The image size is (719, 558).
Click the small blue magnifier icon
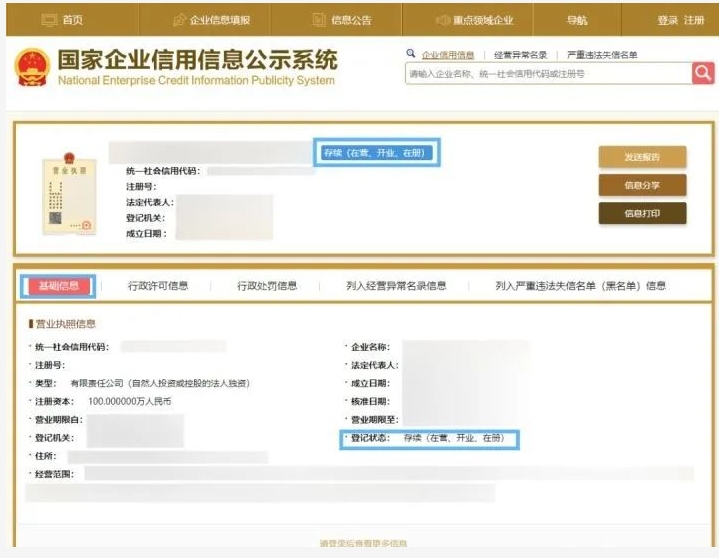(410, 53)
